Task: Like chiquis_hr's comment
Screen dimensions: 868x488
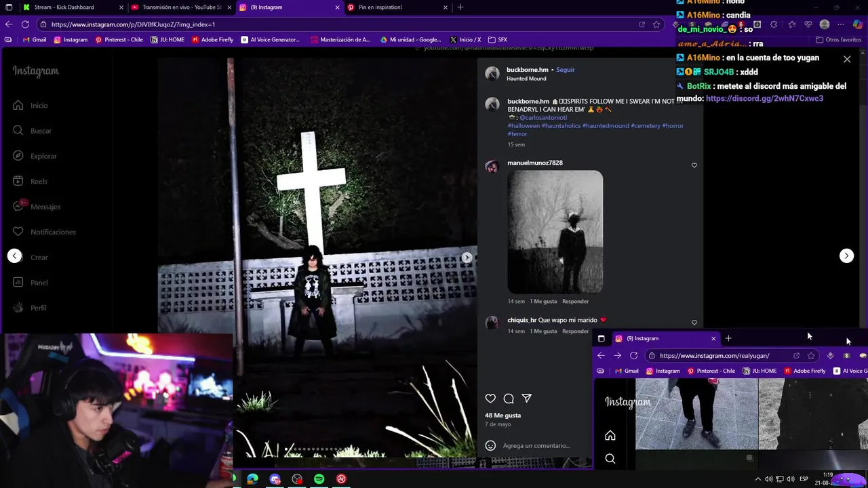Action: coord(694,323)
